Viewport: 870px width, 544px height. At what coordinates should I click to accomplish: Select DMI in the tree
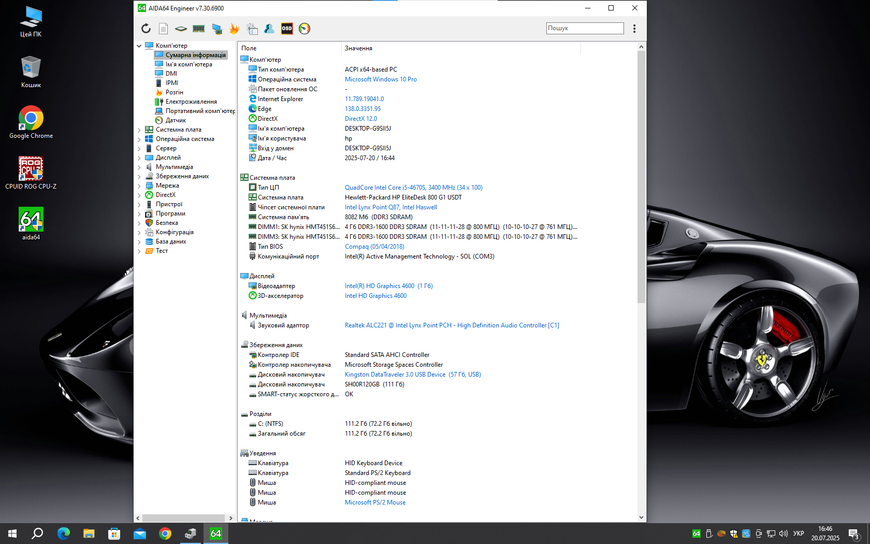tap(171, 73)
